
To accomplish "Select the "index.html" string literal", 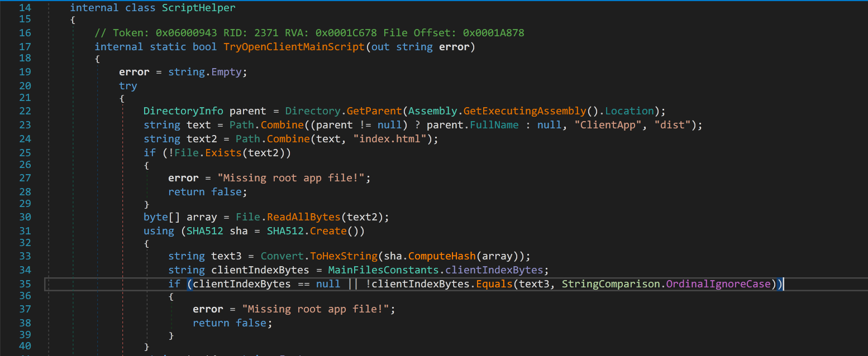I will (x=389, y=139).
